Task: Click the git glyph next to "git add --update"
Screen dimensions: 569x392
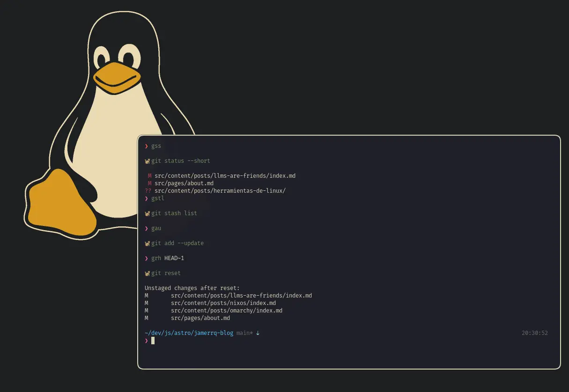Action: pos(147,243)
